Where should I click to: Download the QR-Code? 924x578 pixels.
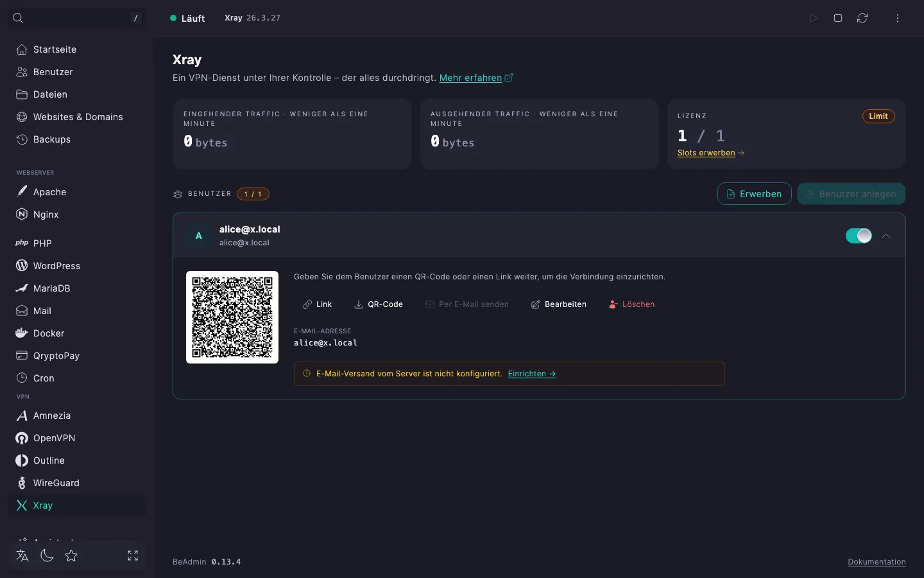click(379, 304)
